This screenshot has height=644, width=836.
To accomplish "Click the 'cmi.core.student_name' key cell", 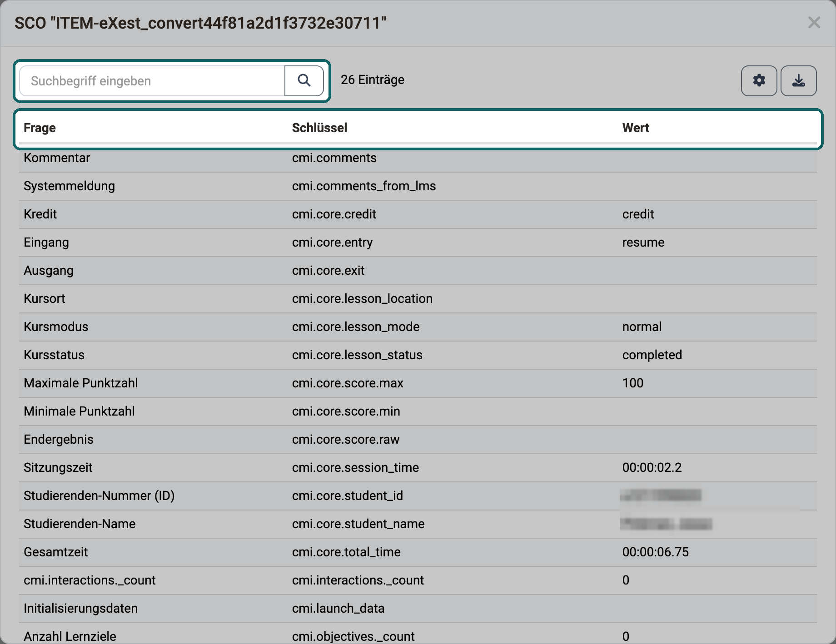I will point(358,524).
